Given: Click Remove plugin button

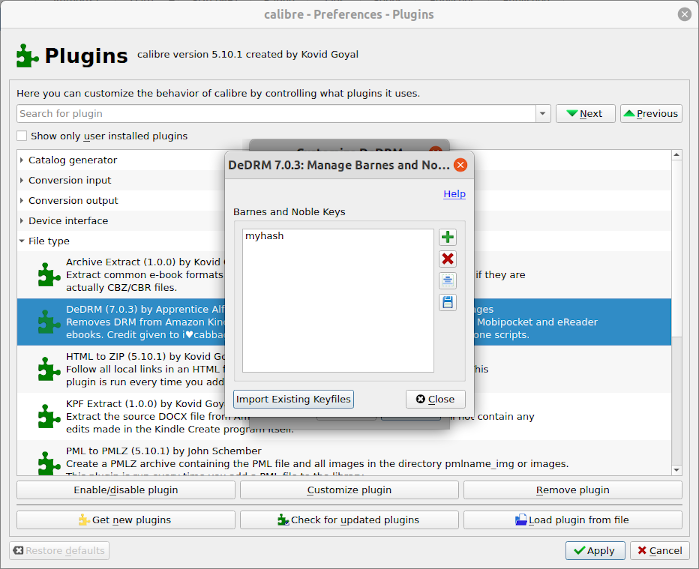Looking at the screenshot, I should pos(573,490).
